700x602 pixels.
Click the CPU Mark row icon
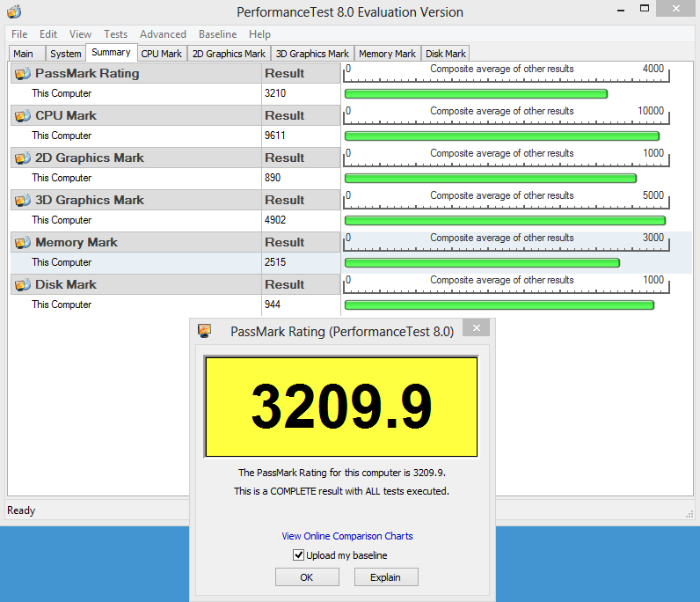point(23,116)
